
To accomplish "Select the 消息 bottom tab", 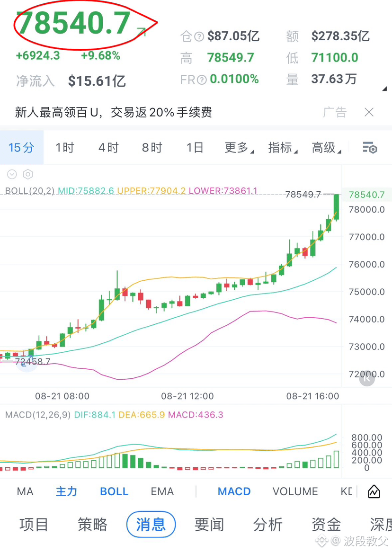I will 151,525.
